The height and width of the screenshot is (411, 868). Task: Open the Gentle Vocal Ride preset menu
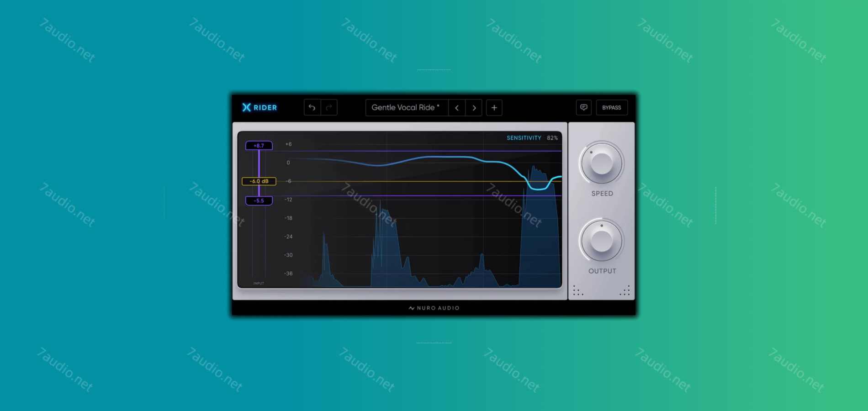[x=407, y=108]
